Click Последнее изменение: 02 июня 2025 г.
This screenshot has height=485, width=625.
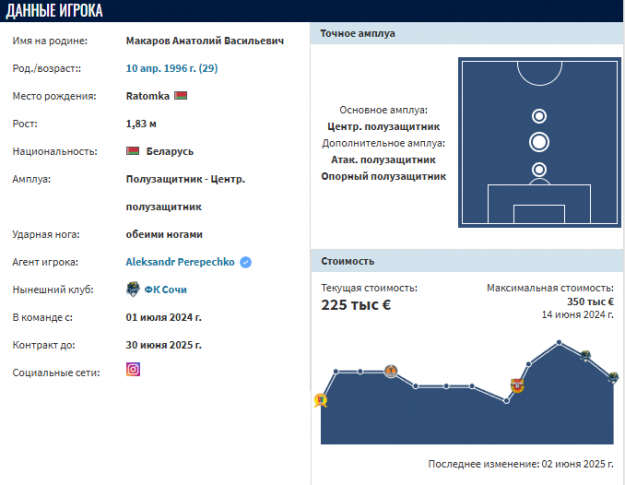click(521, 464)
